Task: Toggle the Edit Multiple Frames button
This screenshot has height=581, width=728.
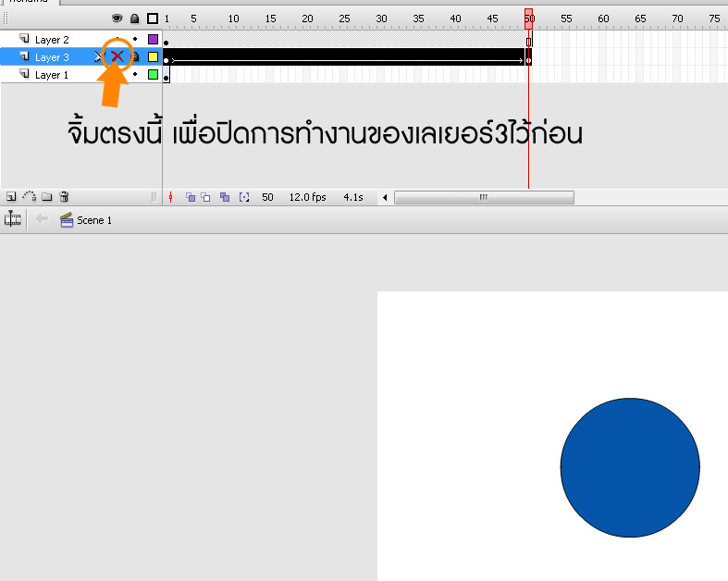Action: (225, 197)
